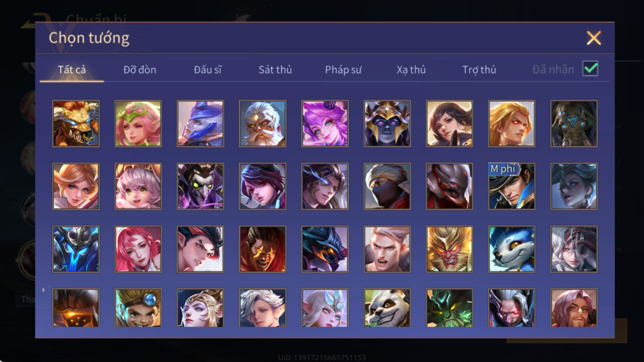Switch to the 'Đỡ đòn' tab

[x=140, y=70]
